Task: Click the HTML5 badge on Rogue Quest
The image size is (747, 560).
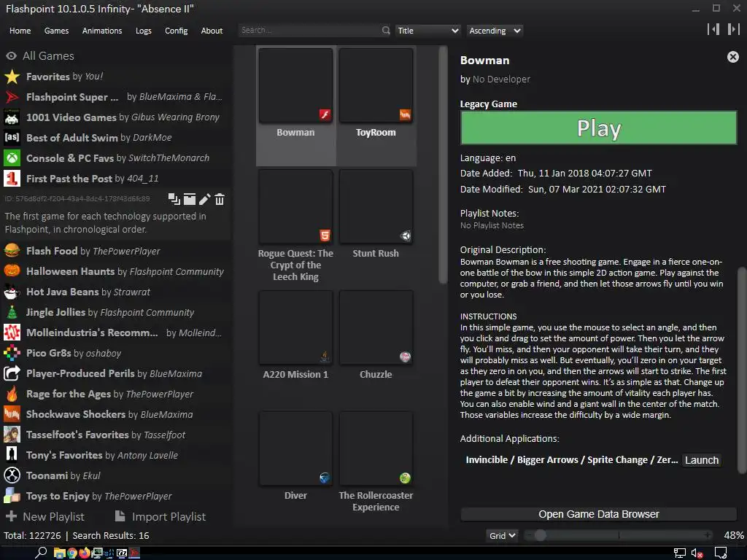Action: tap(325, 236)
